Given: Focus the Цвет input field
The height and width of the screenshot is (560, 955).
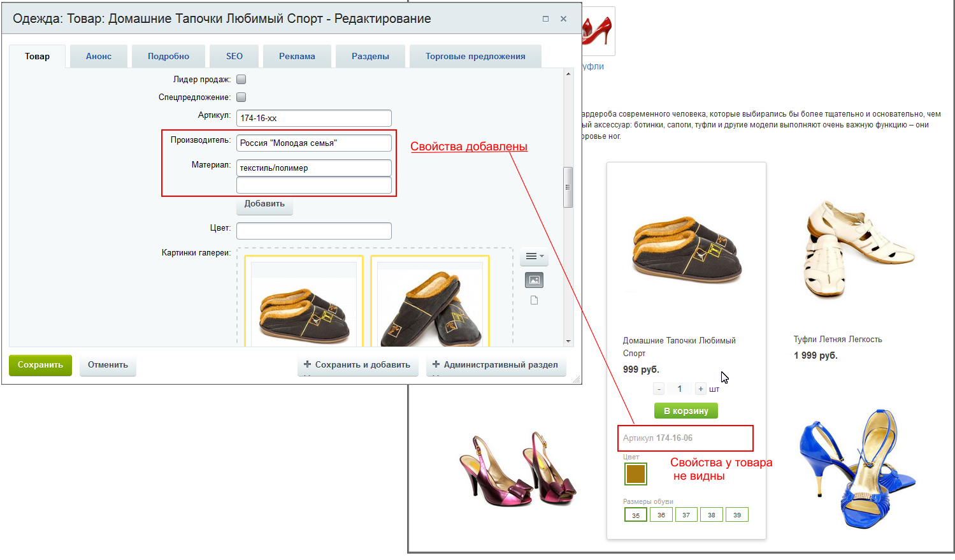Looking at the screenshot, I should coord(314,231).
